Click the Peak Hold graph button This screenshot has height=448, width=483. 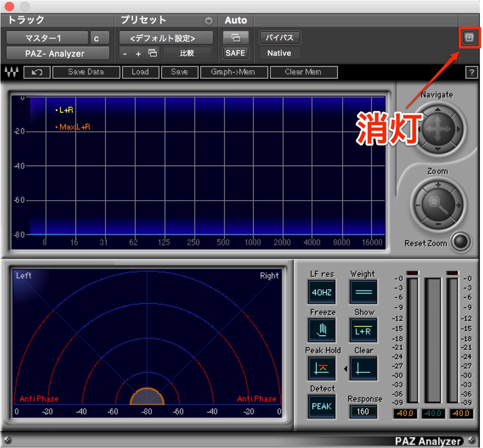tap(322, 368)
